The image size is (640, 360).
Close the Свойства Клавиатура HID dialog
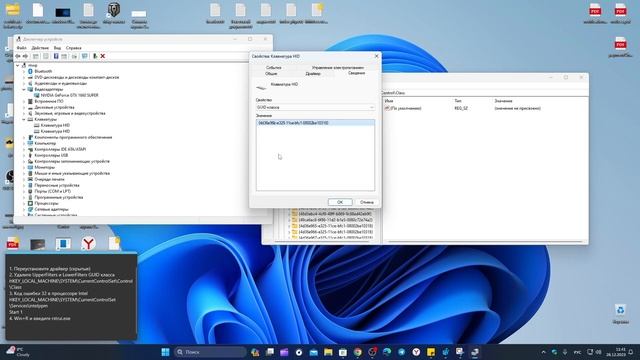(376, 56)
